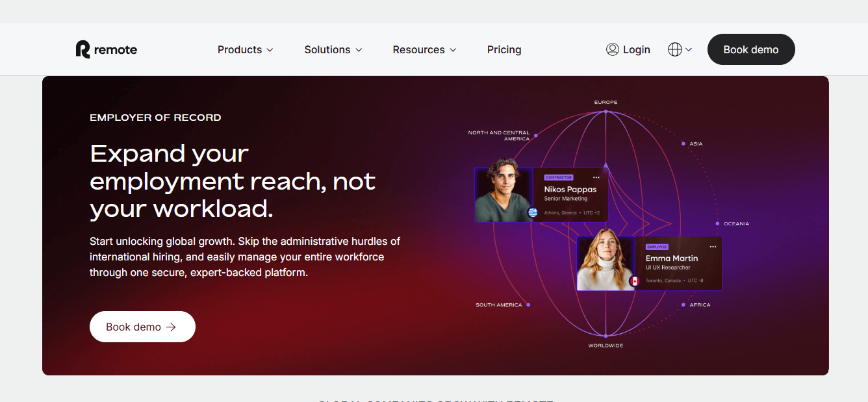
Task: Click the Oceania globe marker
Action: pyautogui.click(x=717, y=223)
